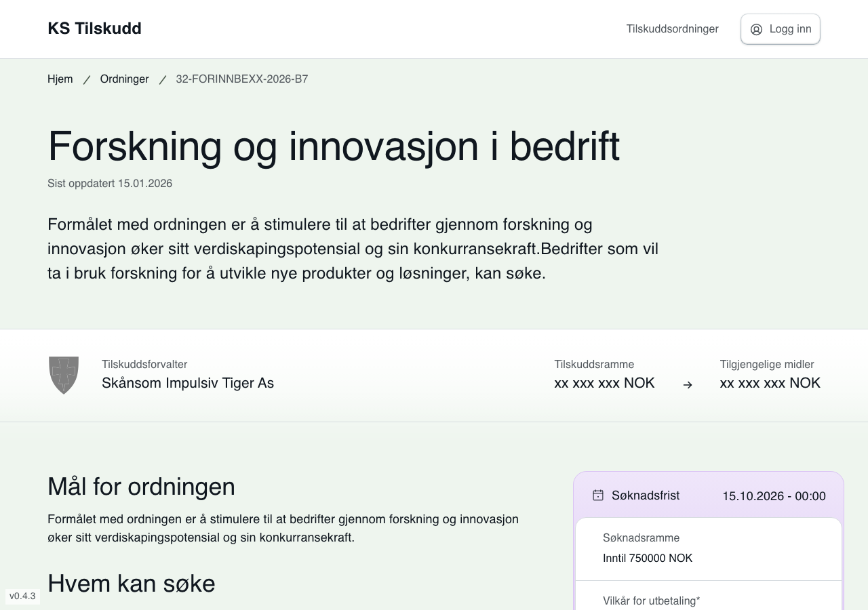The height and width of the screenshot is (610, 868).
Task: Click the coat of arms shield icon
Action: pyautogui.click(x=64, y=375)
